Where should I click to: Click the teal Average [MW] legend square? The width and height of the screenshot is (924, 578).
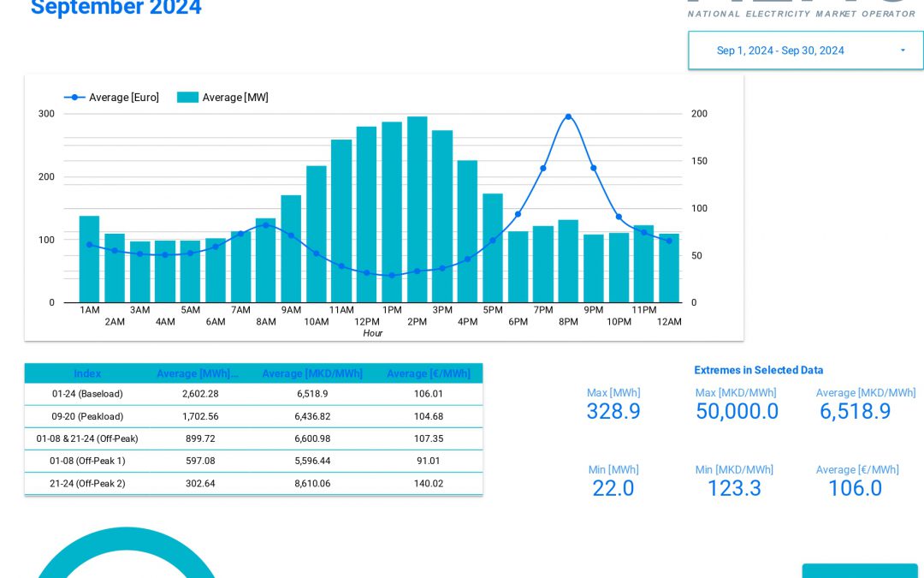(188, 98)
